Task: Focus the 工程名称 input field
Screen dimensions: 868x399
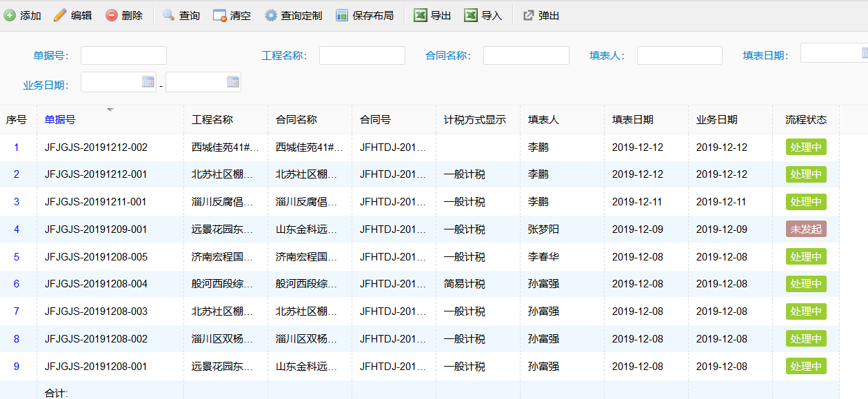Action: pos(362,55)
